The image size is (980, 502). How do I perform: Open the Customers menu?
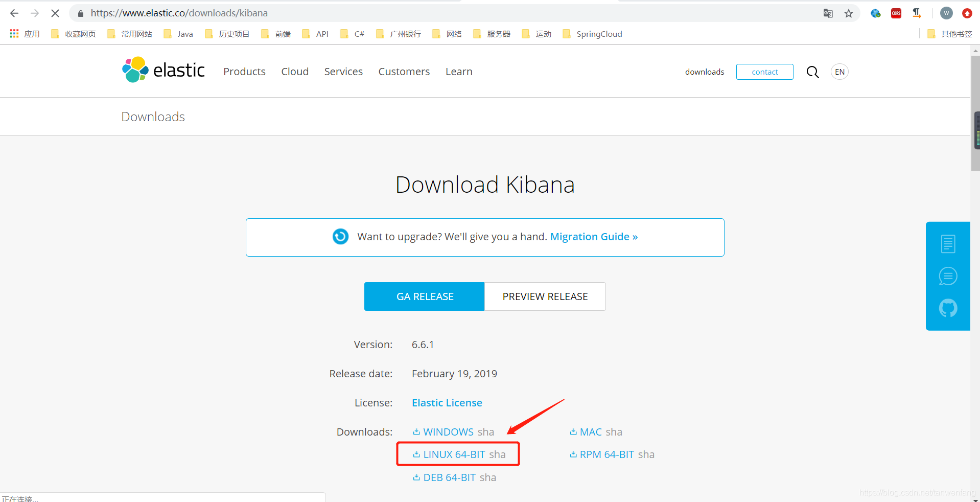pos(404,72)
